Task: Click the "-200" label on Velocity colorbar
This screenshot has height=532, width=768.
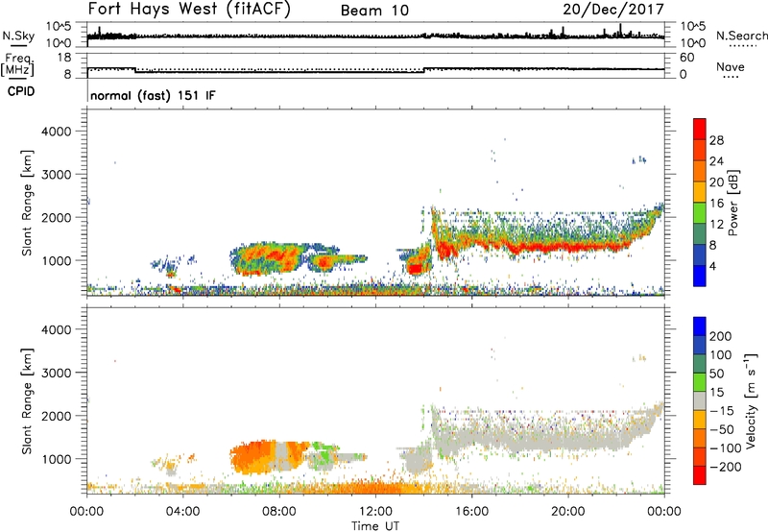Action: click(725, 467)
